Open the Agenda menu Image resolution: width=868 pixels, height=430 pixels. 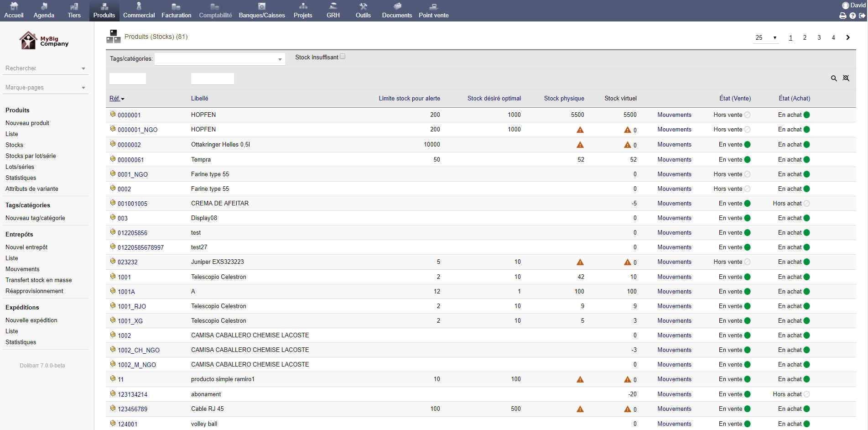click(x=44, y=10)
